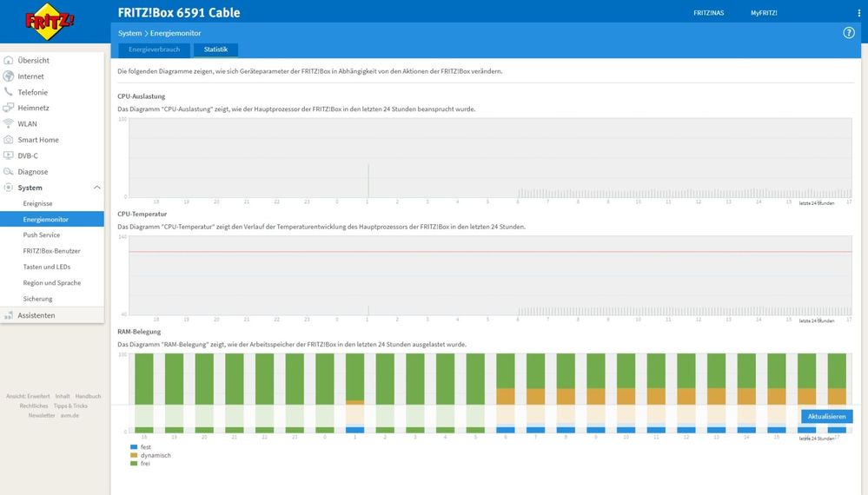The width and height of the screenshot is (868, 495).
Task: Click the Übersicht home icon
Action: [x=9, y=60]
